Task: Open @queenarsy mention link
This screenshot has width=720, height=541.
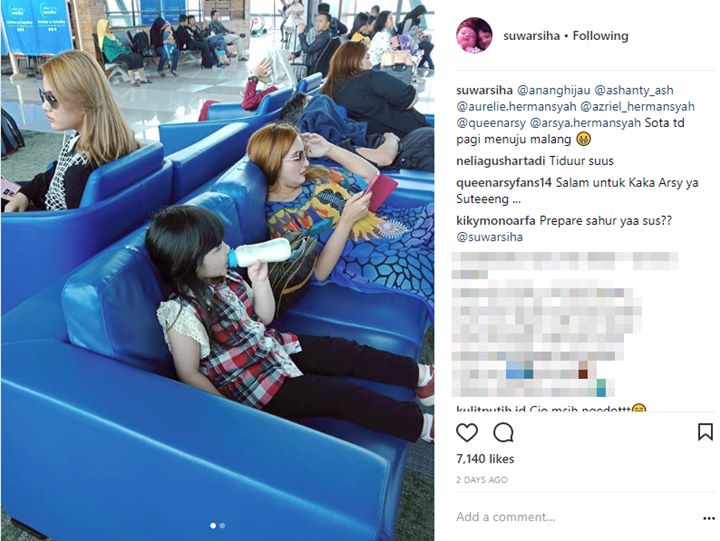Action: tap(491, 123)
